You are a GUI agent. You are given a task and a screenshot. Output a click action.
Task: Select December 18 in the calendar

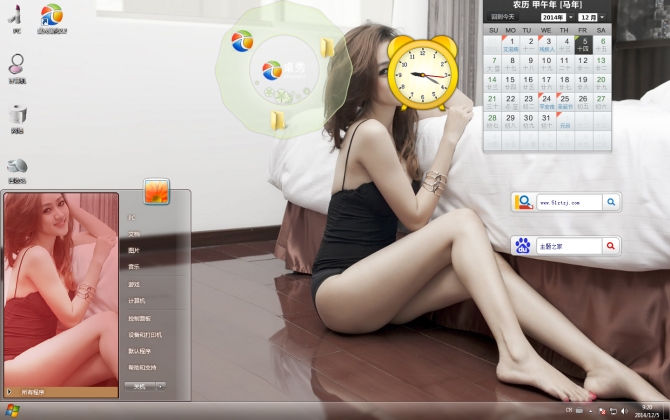(x=565, y=83)
